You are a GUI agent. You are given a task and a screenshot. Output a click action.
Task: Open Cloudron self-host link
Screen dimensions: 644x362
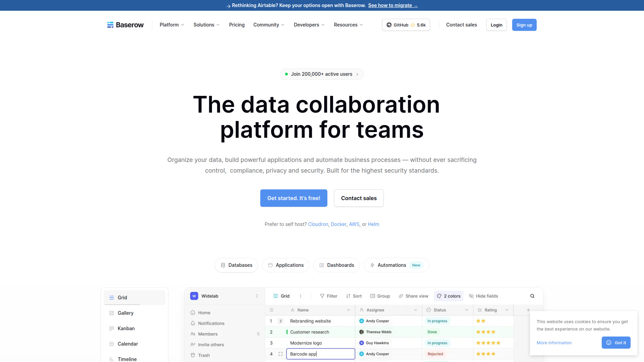[x=318, y=224]
